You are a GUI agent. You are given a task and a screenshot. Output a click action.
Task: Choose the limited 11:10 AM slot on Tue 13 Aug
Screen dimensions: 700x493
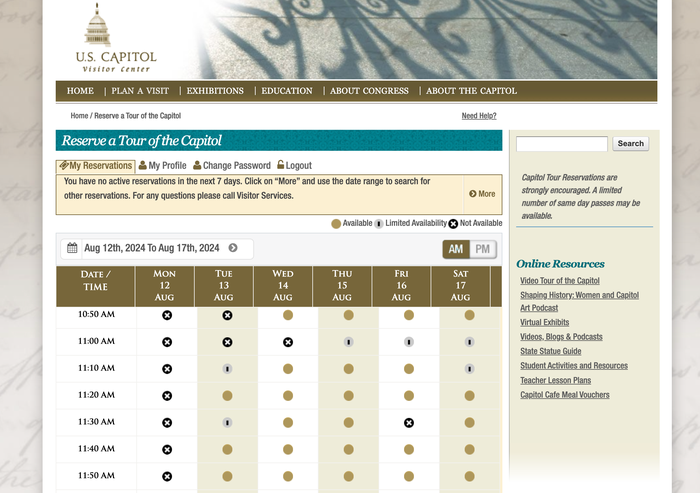[227, 369]
